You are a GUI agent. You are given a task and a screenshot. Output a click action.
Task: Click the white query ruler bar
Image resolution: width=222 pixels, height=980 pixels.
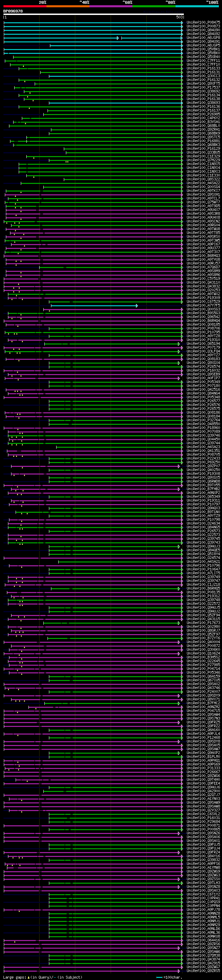[x=93, y=15]
